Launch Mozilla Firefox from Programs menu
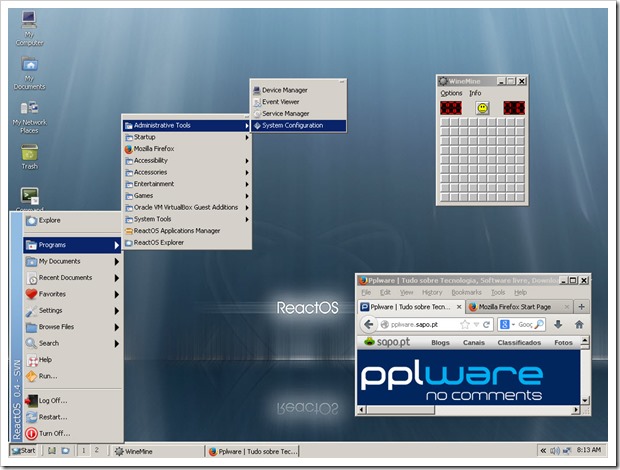 pos(187,149)
